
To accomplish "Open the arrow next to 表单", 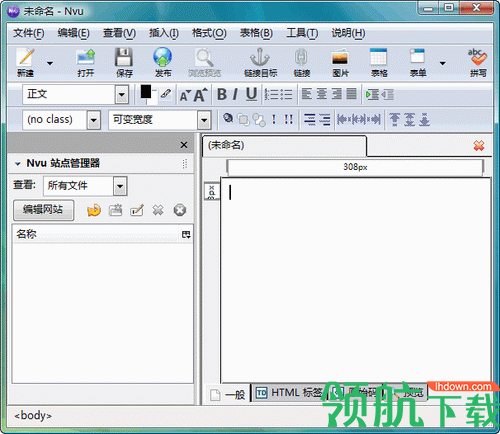I will click(443, 63).
